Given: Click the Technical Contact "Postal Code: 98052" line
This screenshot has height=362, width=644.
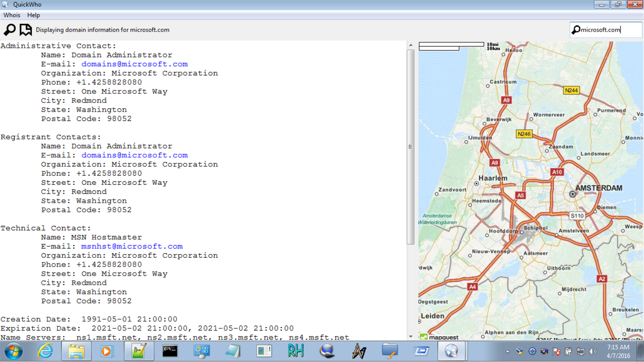Looking at the screenshot, I should pyautogui.click(x=86, y=301).
